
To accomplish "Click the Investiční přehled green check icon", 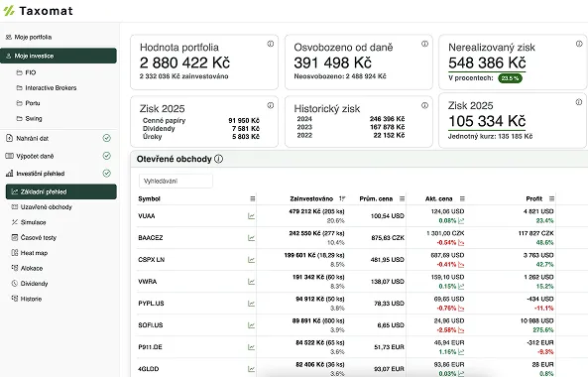I will point(107,174).
